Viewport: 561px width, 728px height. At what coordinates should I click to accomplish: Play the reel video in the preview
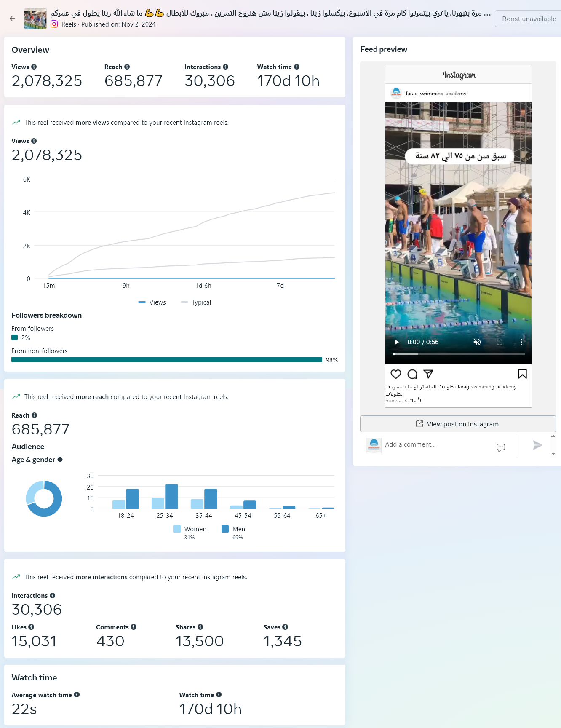tap(396, 342)
